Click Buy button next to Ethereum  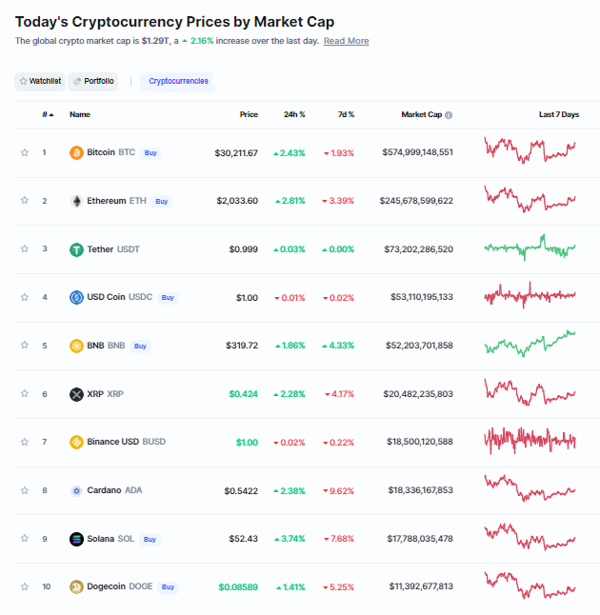coord(162,201)
